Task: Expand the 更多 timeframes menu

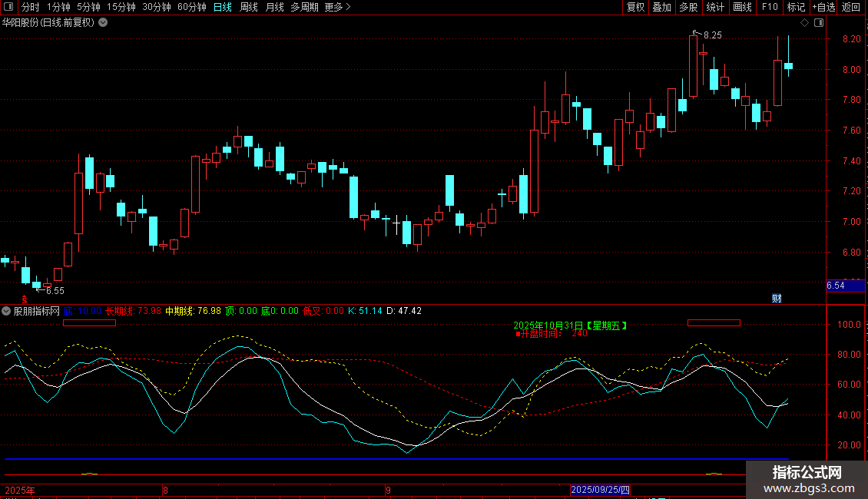Action: 337,7
